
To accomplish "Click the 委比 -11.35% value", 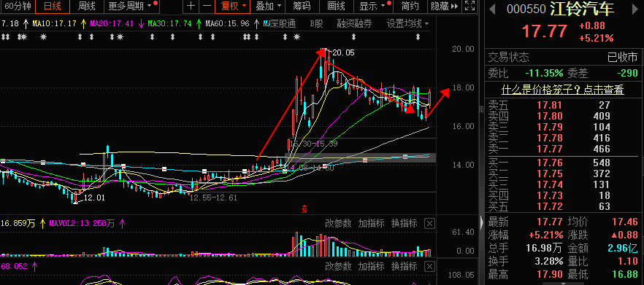I will pos(544,74).
